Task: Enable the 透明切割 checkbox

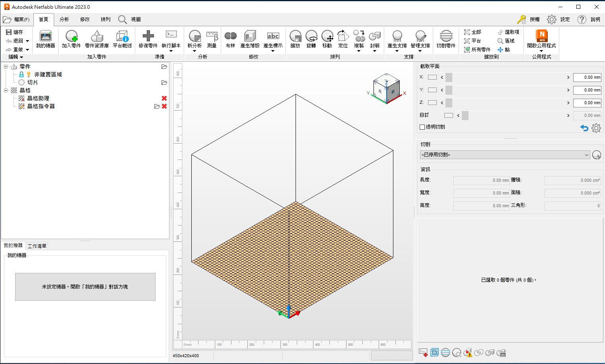Action: click(422, 127)
